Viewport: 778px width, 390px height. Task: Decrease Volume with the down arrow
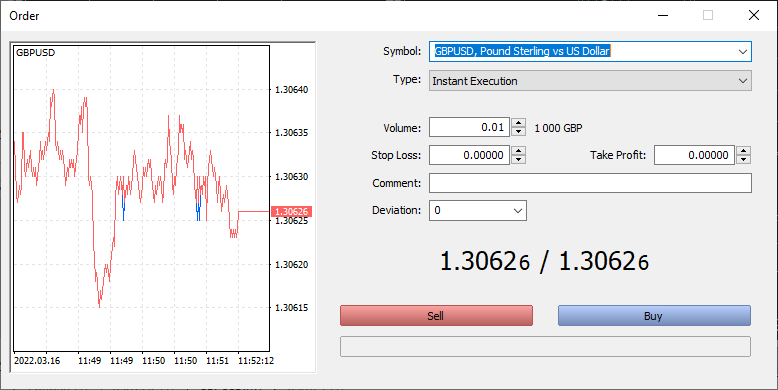coord(519,131)
